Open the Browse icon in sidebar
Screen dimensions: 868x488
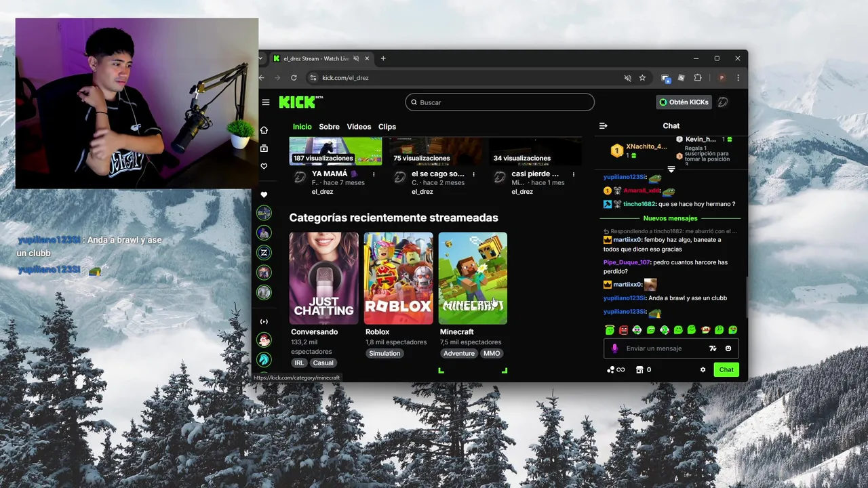(264, 148)
